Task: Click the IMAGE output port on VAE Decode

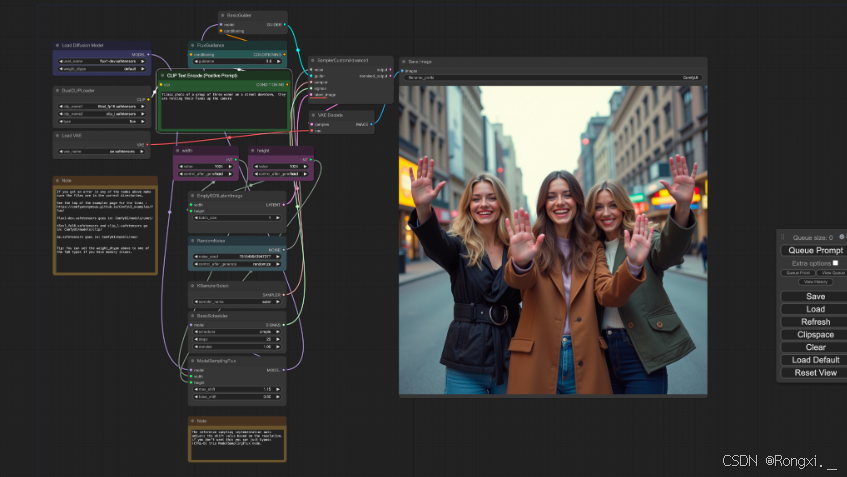Action: click(371, 124)
